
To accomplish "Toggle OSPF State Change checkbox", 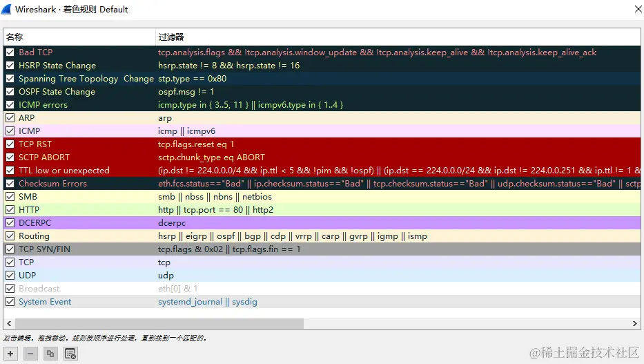I will (10, 92).
